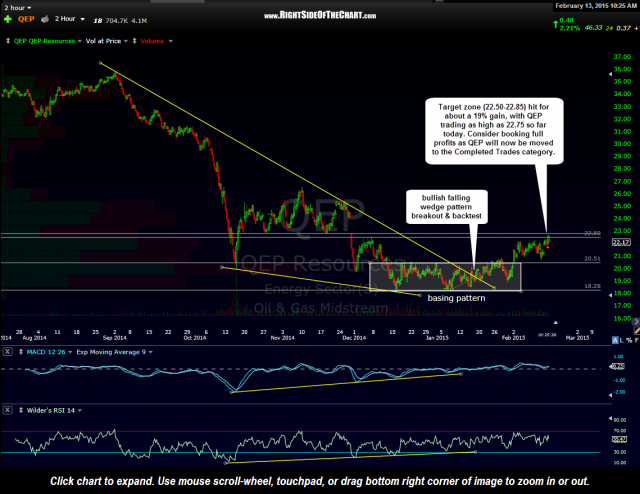Click the RightSideOfTheChart.com watermark link
The height and width of the screenshot is (494, 640).
point(319,15)
